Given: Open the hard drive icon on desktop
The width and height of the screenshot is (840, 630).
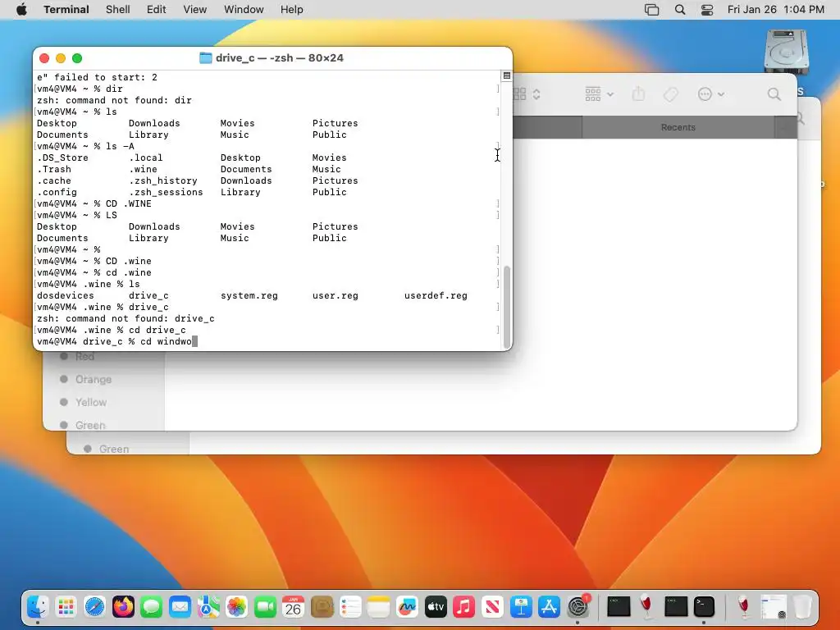Looking at the screenshot, I should tap(786, 52).
